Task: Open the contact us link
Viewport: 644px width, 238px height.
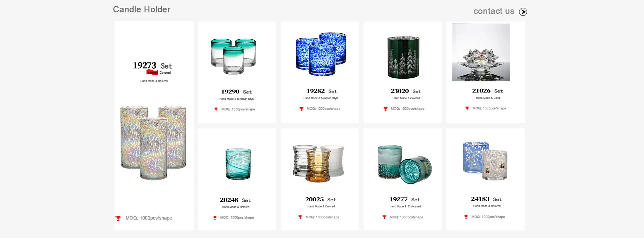Action: pyautogui.click(x=494, y=11)
